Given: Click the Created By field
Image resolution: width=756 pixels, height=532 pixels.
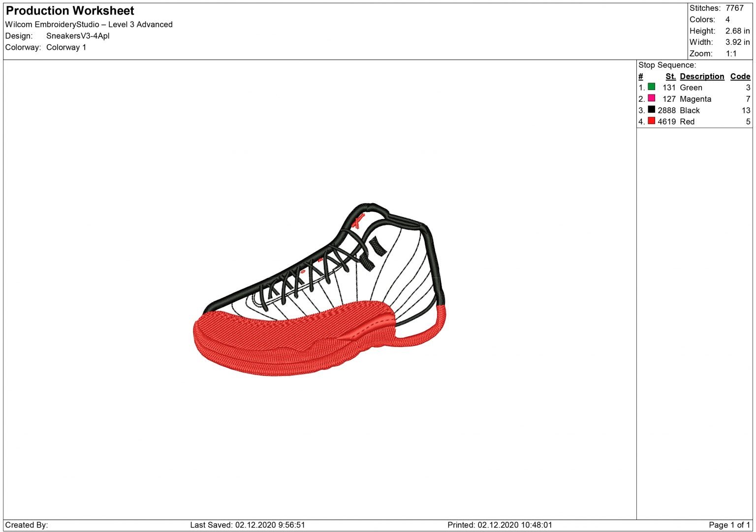Looking at the screenshot, I should [x=27, y=525].
